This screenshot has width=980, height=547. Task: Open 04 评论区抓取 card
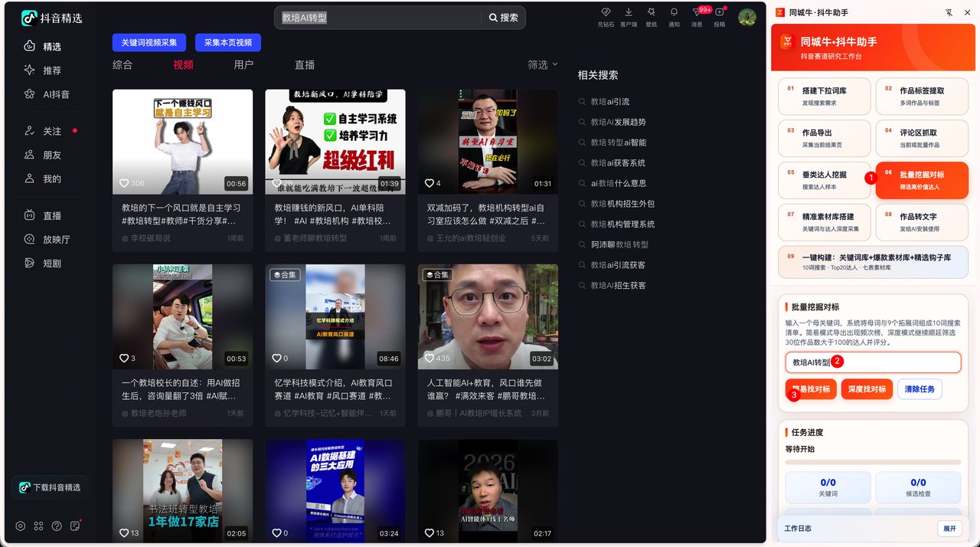[922, 138]
